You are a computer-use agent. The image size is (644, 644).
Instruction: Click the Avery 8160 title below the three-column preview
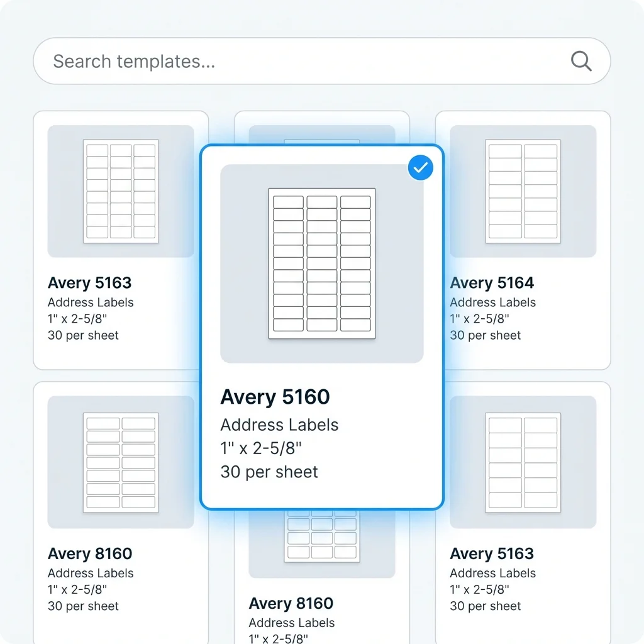pos(291,604)
